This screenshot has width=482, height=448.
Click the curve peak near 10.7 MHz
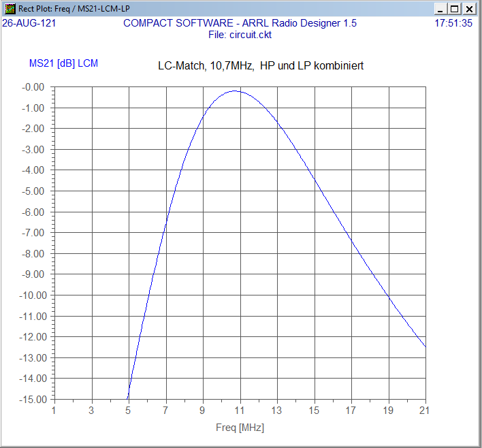pyautogui.click(x=235, y=91)
